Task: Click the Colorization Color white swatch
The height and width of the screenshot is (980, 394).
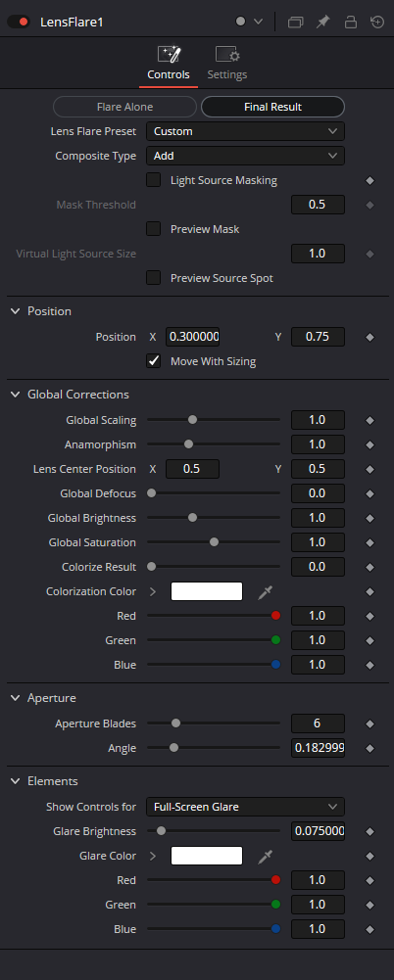Action: [x=207, y=591]
